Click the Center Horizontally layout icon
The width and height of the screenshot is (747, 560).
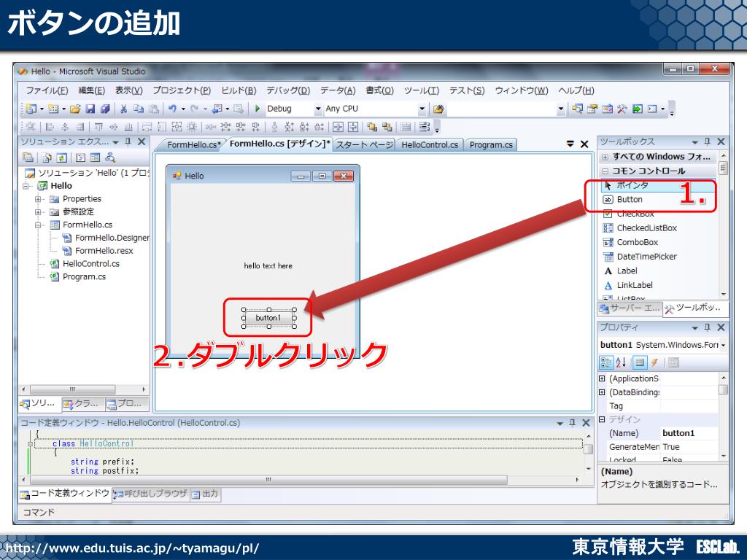tap(338, 127)
